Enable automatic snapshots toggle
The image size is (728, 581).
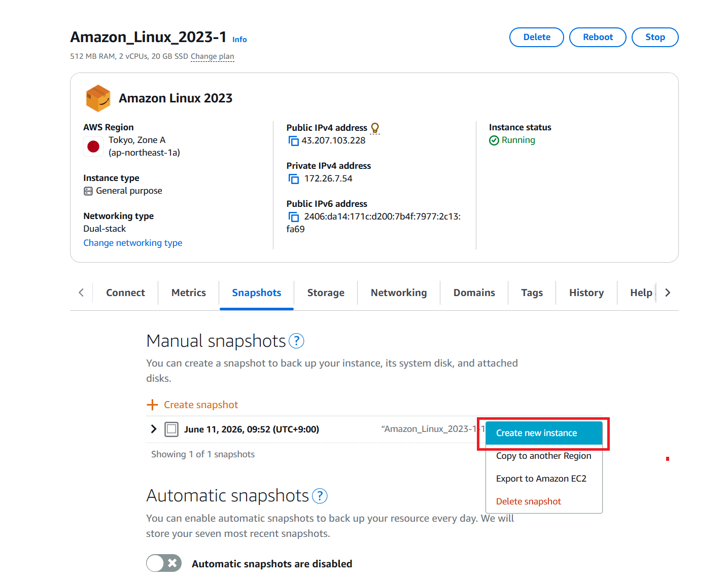164,563
